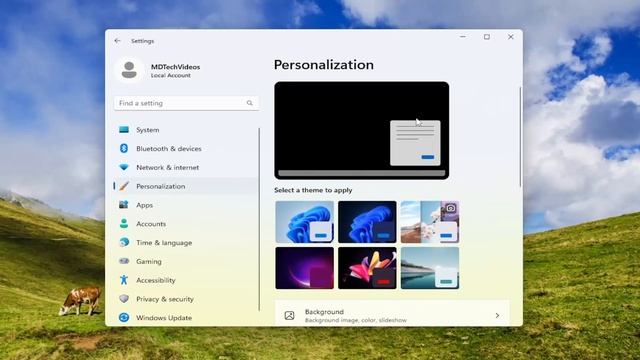Click the Background picture icon
Image resolution: width=640 pixels, height=360 pixels.
(289, 316)
